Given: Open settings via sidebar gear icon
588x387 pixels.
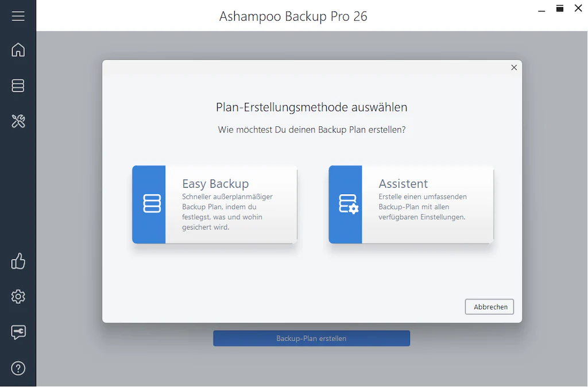Looking at the screenshot, I should click(x=18, y=297).
